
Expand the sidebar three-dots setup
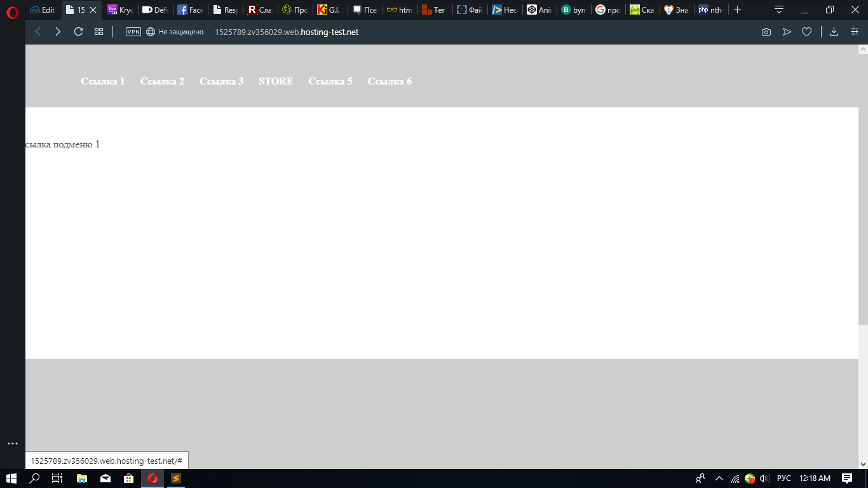tap(12, 444)
